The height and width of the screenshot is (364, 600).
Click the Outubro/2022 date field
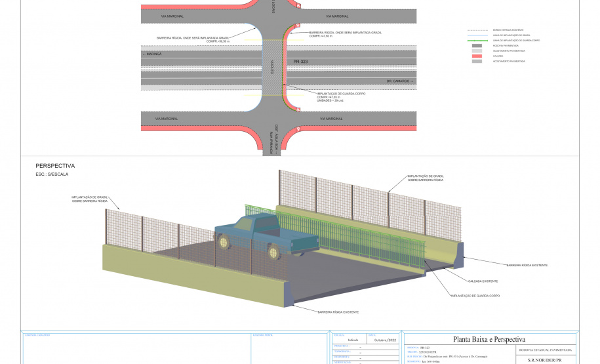coord(385,340)
